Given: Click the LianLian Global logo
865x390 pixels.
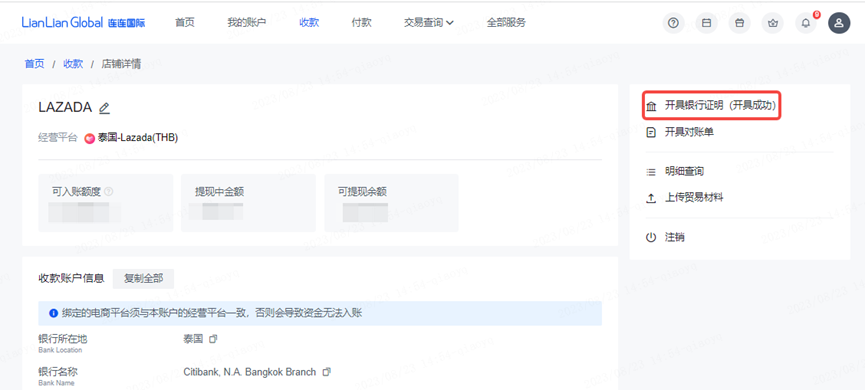Looking at the screenshot, I should click(x=83, y=23).
